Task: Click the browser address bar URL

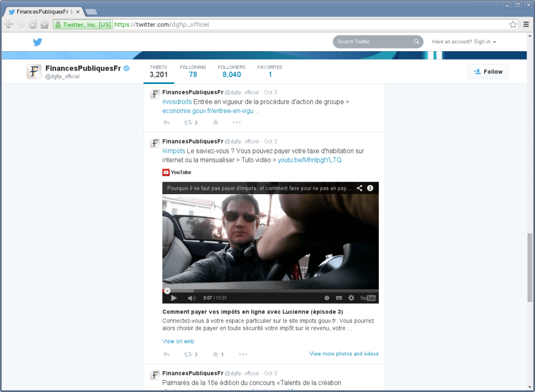Action: (x=162, y=24)
